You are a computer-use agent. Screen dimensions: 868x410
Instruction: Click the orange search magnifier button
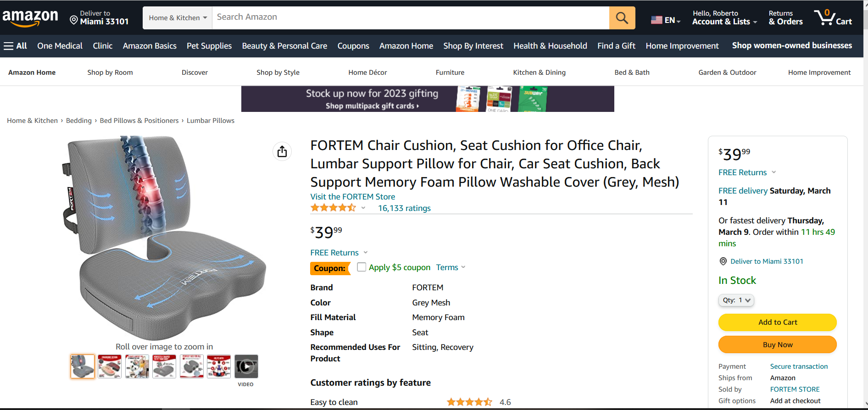(x=622, y=18)
